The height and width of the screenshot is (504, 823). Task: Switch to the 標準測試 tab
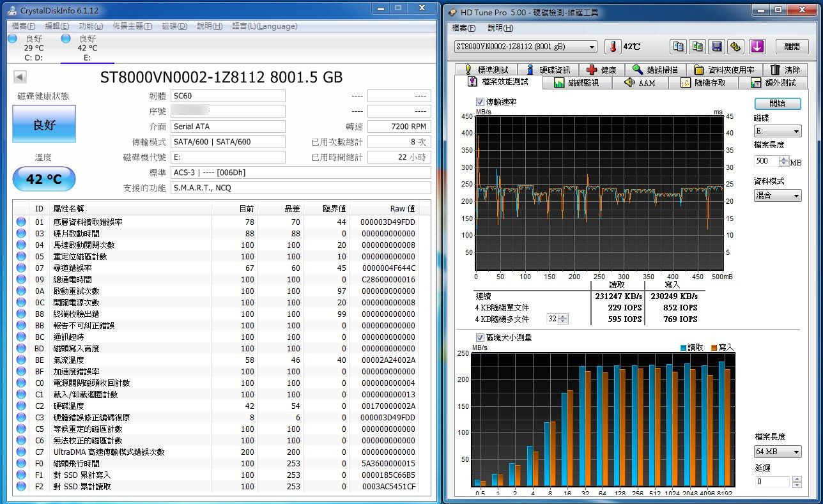coord(486,70)
